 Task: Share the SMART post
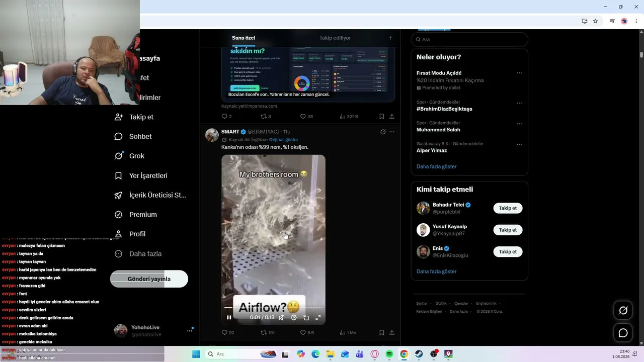pos(392,333)
